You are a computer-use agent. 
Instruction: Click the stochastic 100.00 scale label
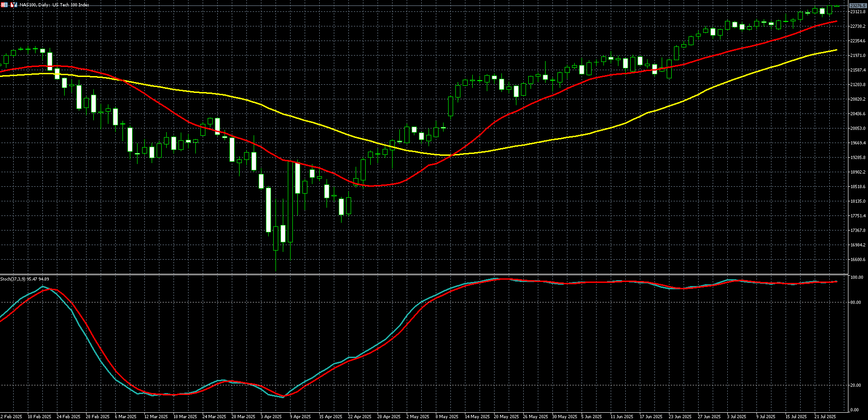click(857, 277)
